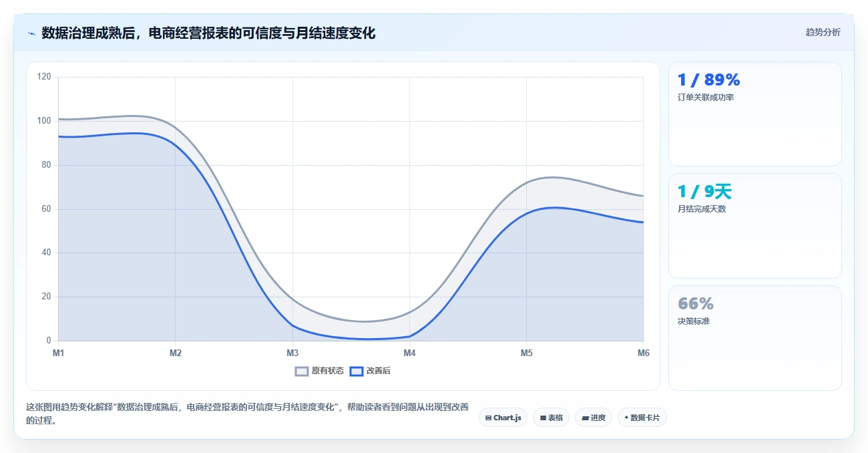
Task: Click the 1 / 89% value
Action: (708, 80)
